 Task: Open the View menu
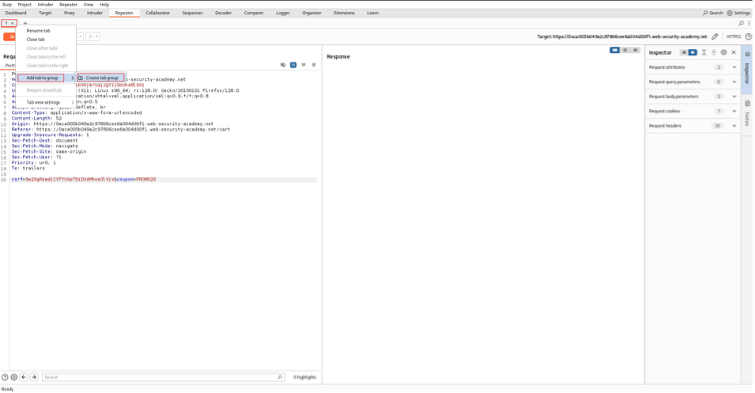point(89,4)
